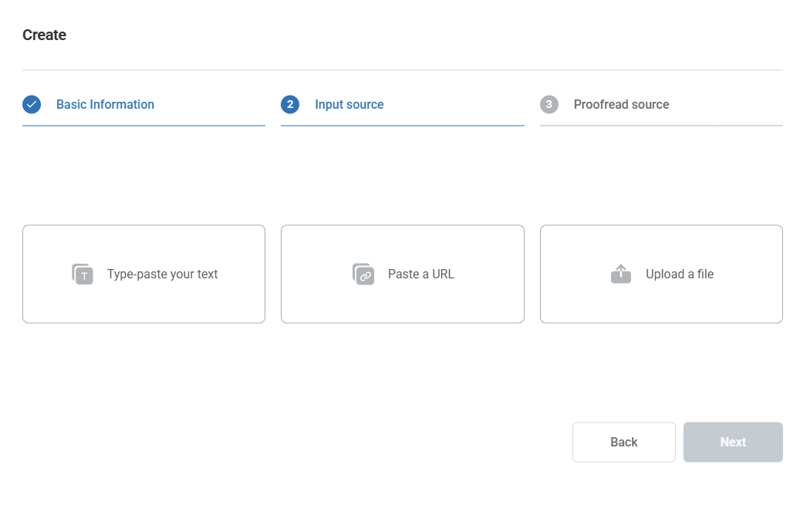Click the gray line under Proofread source

[661, 125]
